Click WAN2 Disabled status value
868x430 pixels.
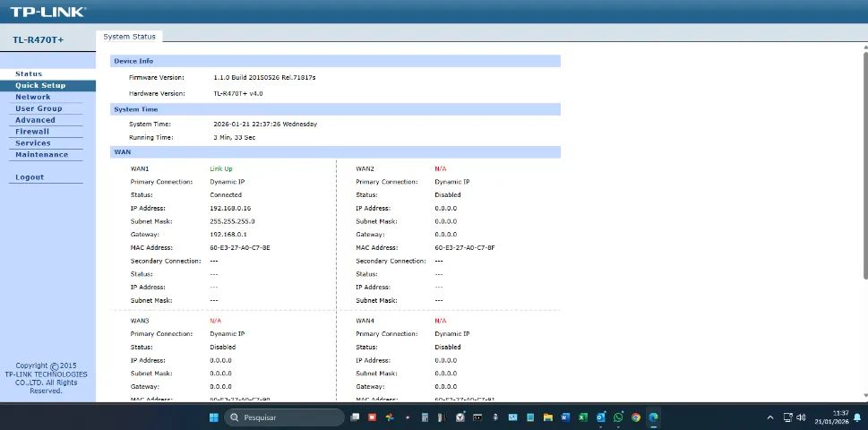coord(448,194)
